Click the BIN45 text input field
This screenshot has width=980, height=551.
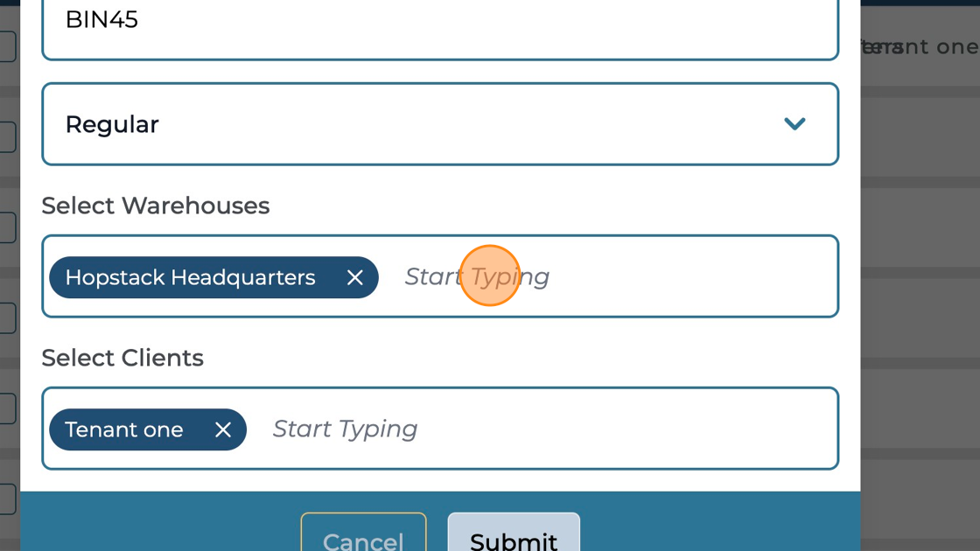point(439,21)
